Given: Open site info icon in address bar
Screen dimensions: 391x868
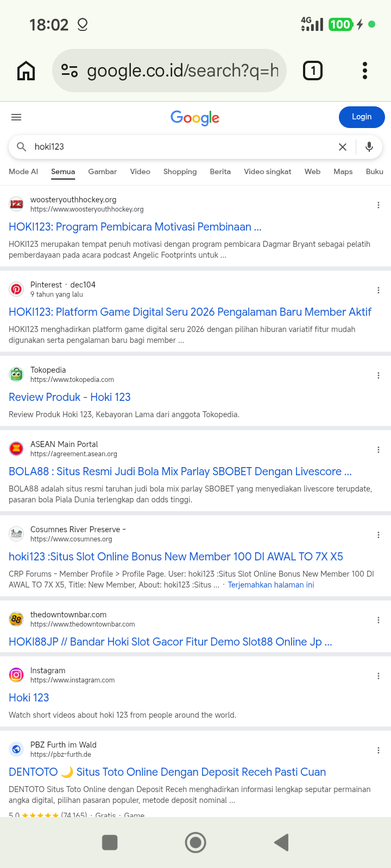Looking at the screenshot, I should [x=70, y=71].
